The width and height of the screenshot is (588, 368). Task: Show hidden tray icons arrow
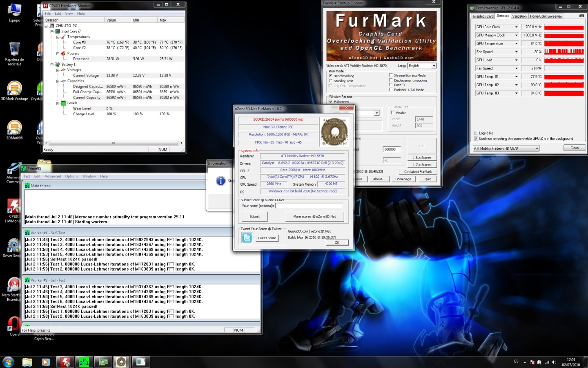525,362
